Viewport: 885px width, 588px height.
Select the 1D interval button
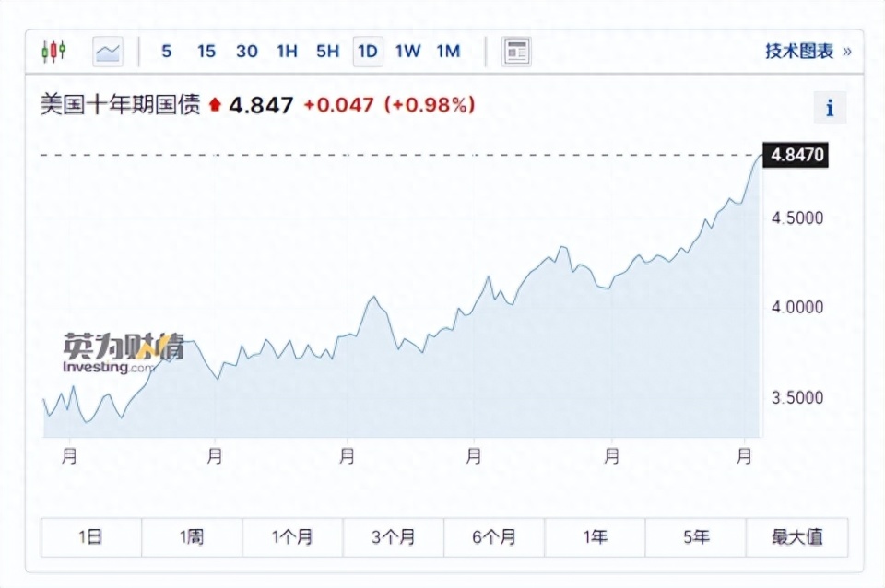[x=368, y=52]
